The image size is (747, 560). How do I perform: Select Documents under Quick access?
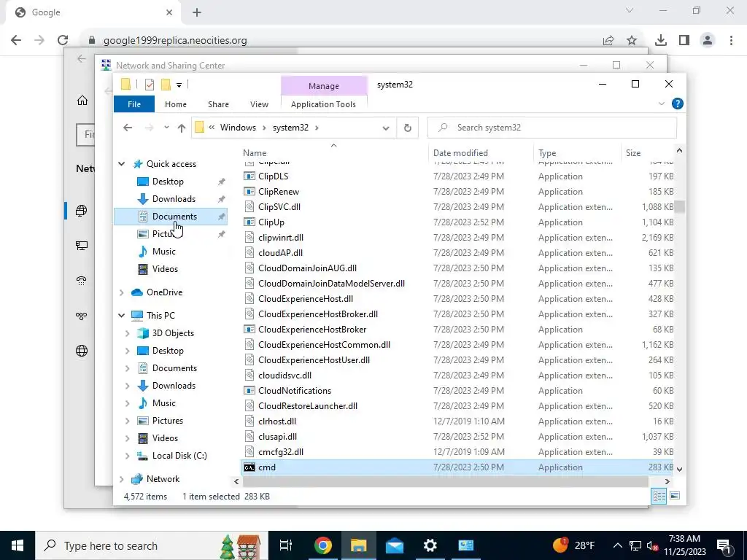(171, 217)
